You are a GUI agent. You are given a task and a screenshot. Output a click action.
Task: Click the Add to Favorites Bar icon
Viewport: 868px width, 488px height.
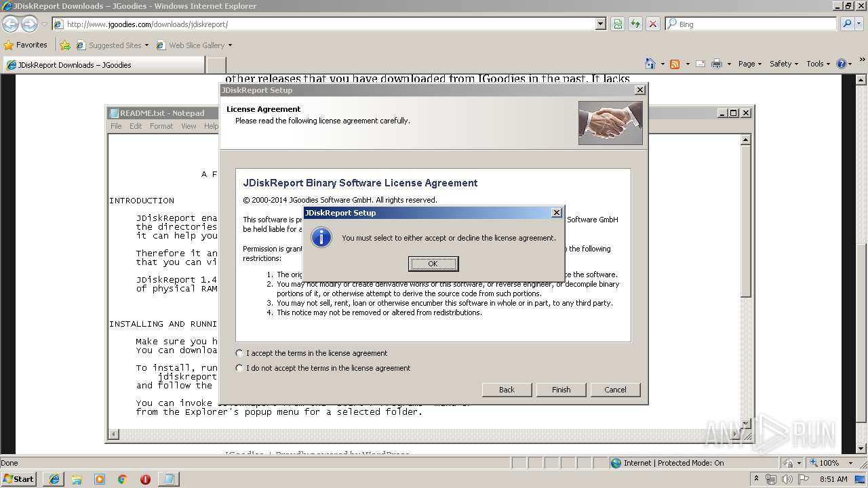click(x=65, y=45)
